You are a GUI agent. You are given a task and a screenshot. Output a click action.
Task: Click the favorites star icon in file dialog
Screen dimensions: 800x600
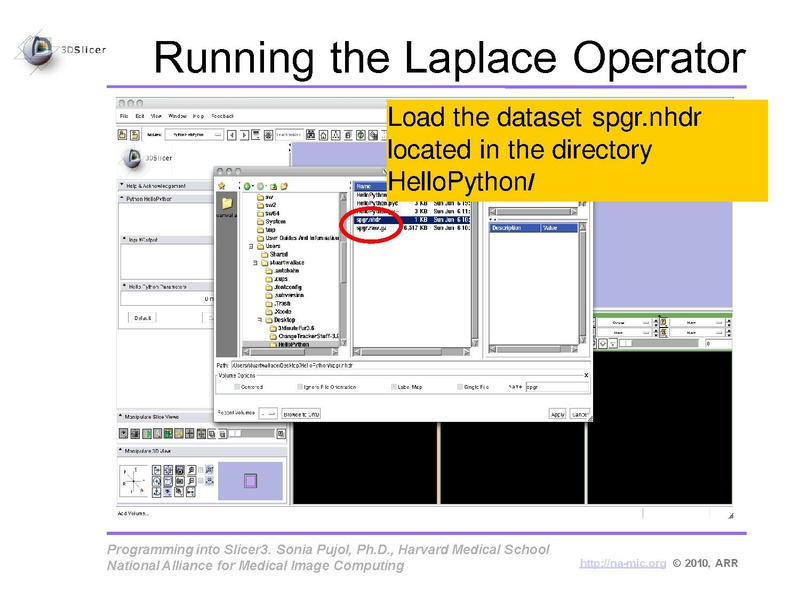pos(222,186)
